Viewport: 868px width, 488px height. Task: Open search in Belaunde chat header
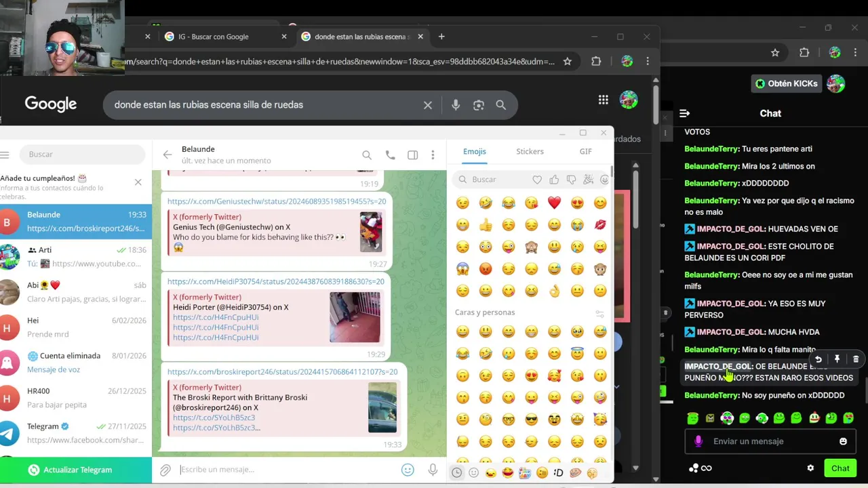pyautogui.click(x=367, y=155)
